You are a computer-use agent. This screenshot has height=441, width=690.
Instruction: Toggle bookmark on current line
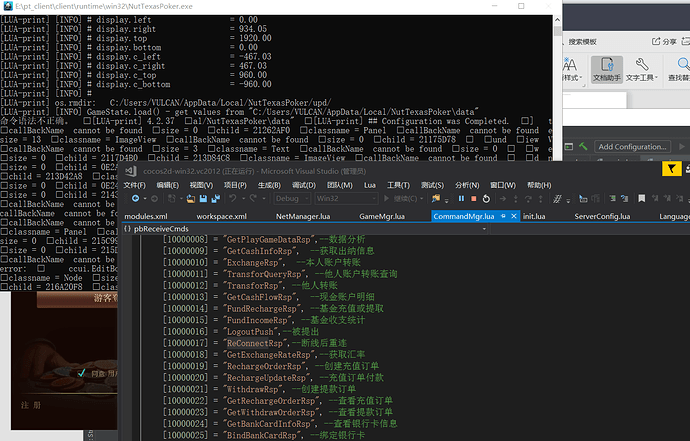pos(642,198)
